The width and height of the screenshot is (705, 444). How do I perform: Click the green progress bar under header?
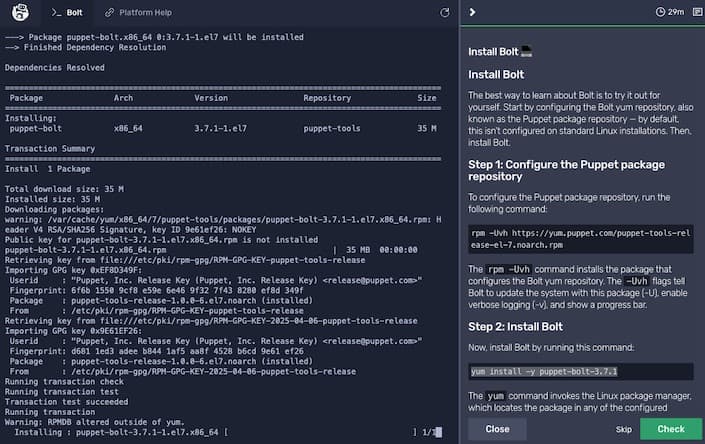[x=580, y=26]
